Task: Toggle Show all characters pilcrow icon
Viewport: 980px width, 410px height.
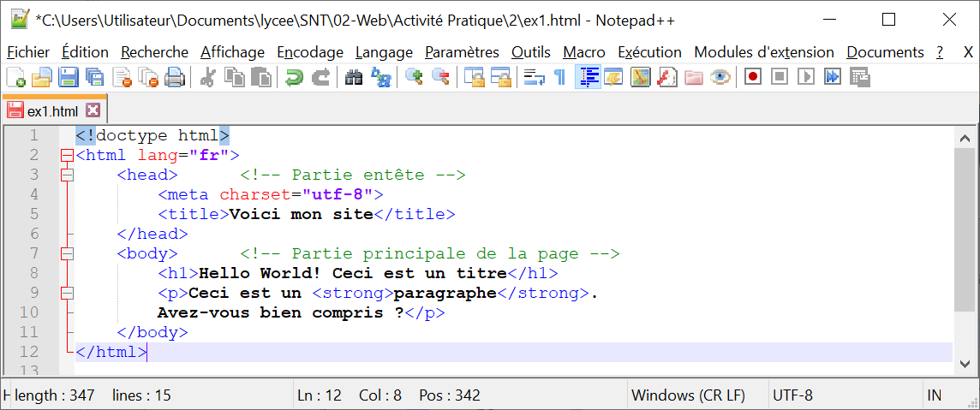Action: [x=560, y=77]
